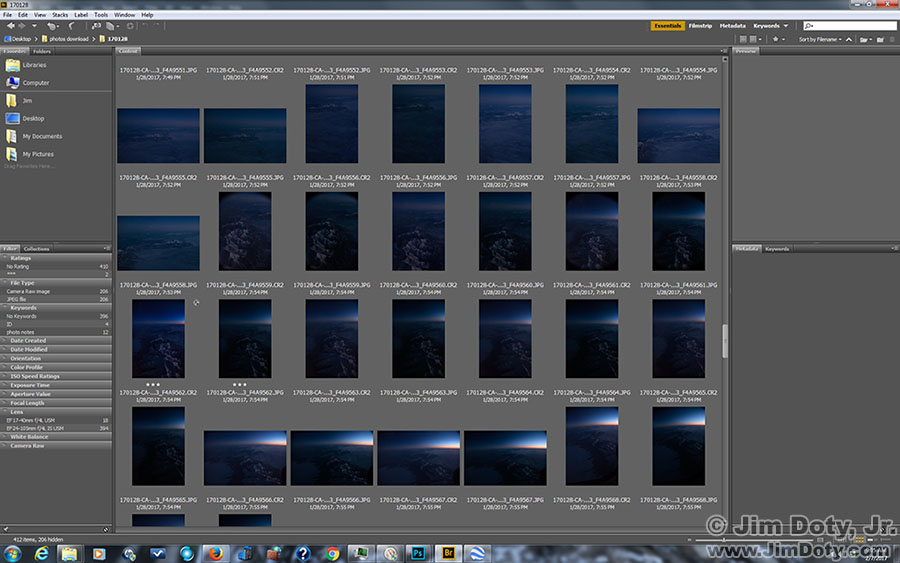The height and width of the screenshot is (563, 900).
Task: Select thumbnail F4A9558.JPG with three stars
Action: 158,339
